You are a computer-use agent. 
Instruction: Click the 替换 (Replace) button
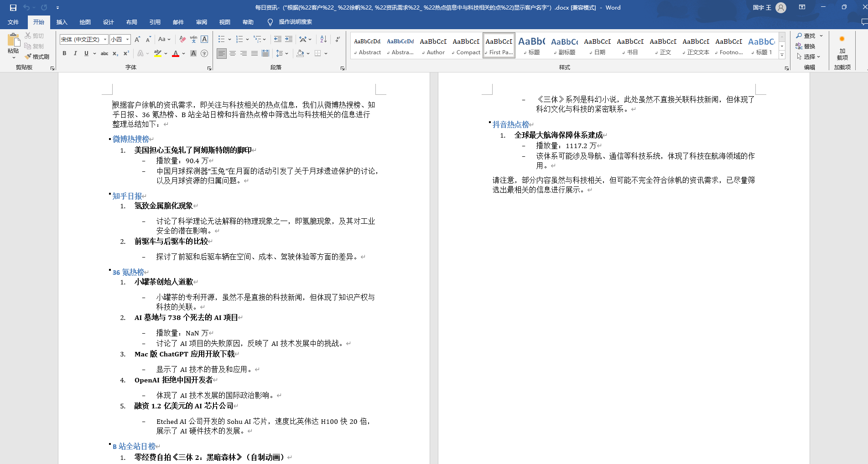coord(806,46)
